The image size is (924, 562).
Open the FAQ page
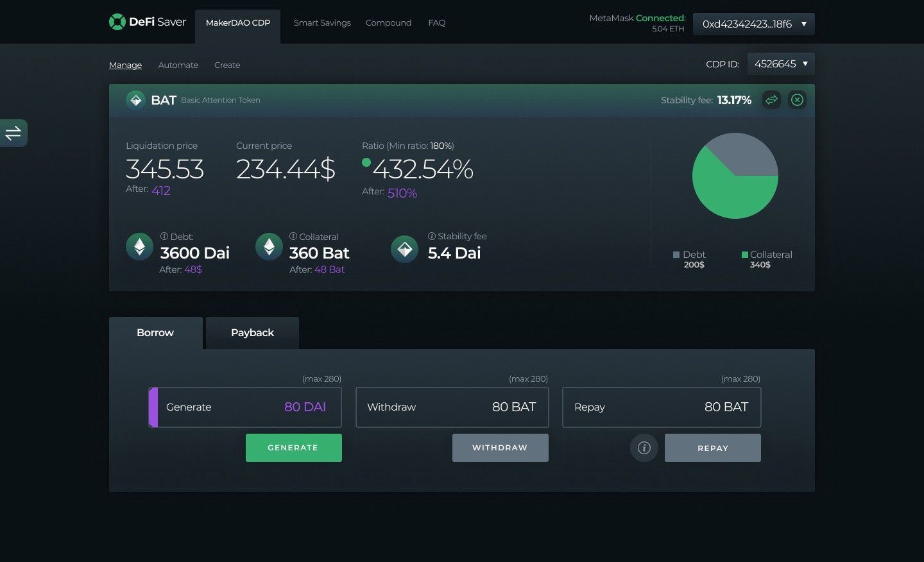pyautogui.click(x=436, y=22)
